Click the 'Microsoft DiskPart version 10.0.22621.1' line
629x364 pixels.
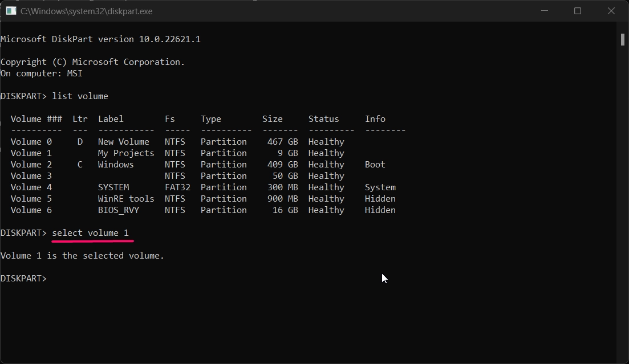pyautogui.click(x=100, y=39)
